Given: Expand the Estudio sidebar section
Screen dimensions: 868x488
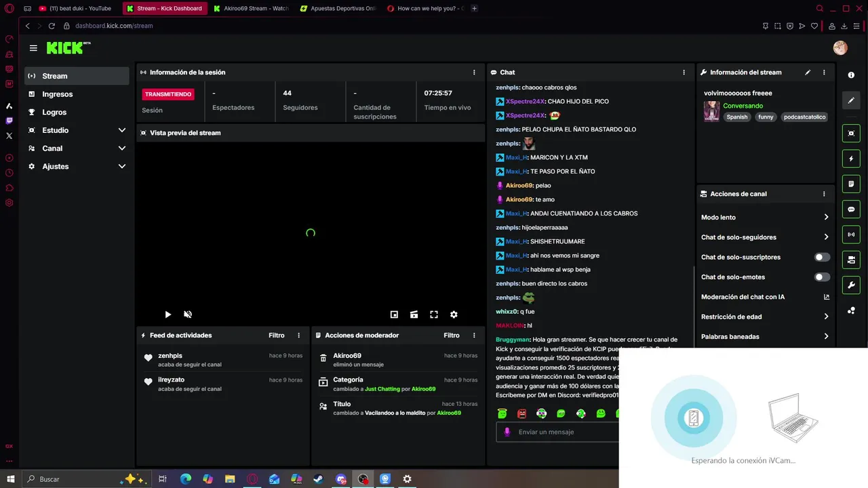Looking at the screenshot, I should 77,130.
